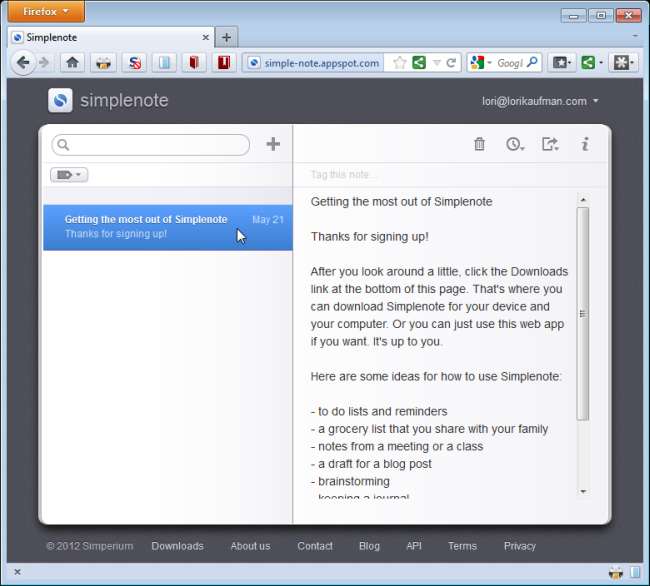
Task: Click the bee toolbar icon next to home
Action: pyautogui.click(x=103, y=63)
